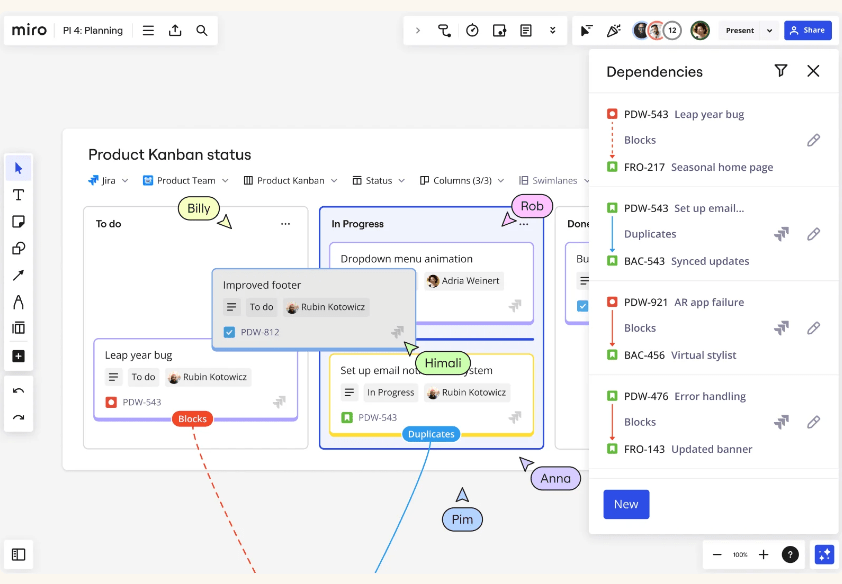Select the Sticky note tool

[18, 222]
